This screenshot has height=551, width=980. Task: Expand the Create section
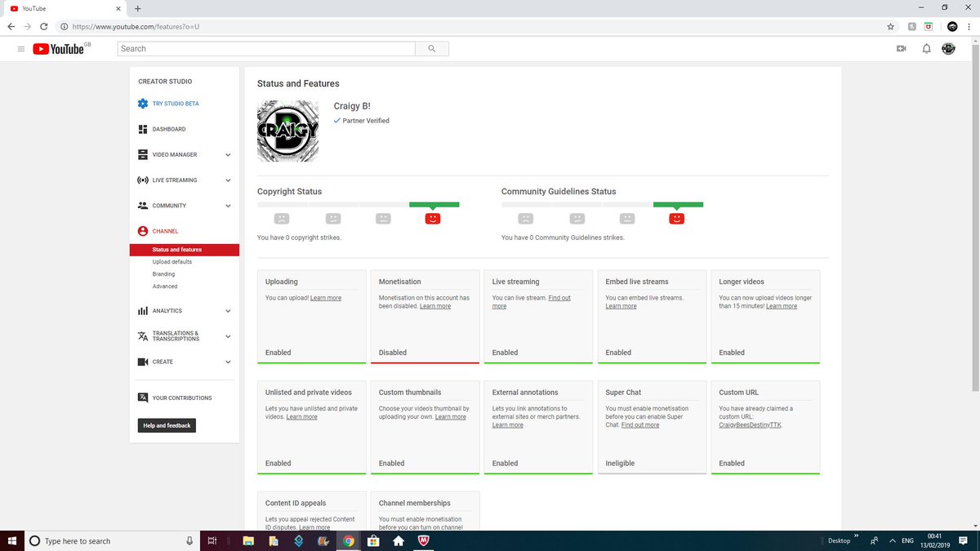pos(228,362)
